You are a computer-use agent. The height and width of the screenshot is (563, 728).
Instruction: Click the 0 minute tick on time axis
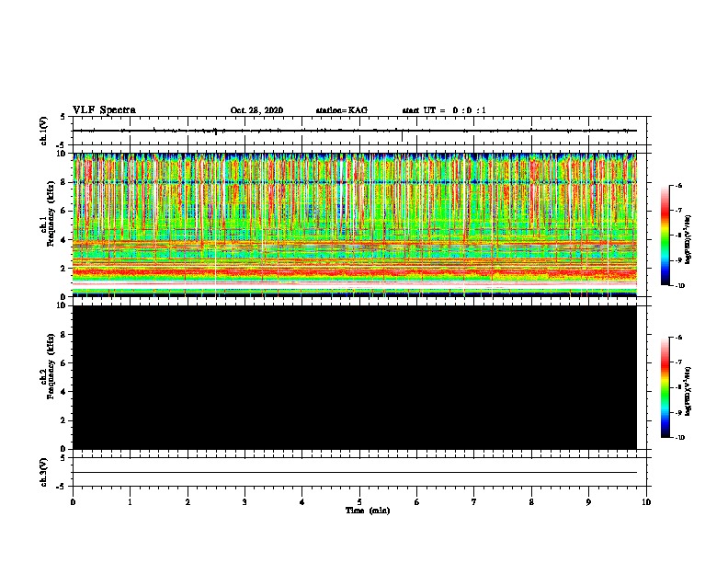[73, 502]
